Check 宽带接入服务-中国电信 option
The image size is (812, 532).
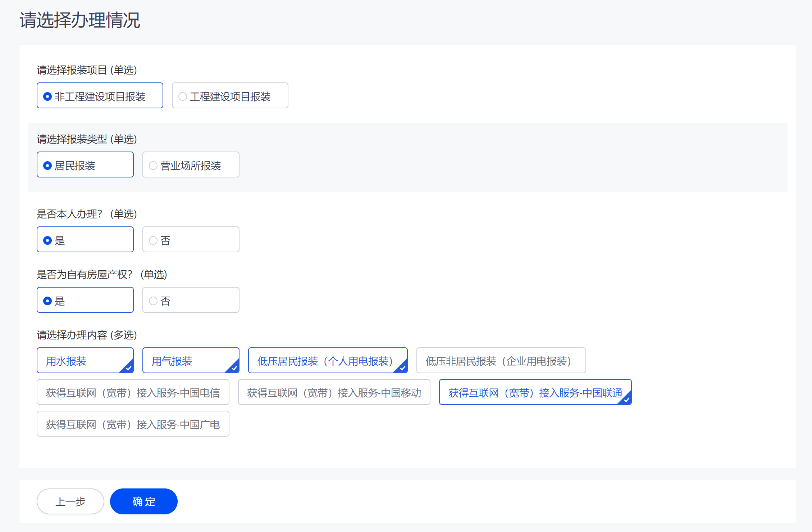[x=133, y=392]
